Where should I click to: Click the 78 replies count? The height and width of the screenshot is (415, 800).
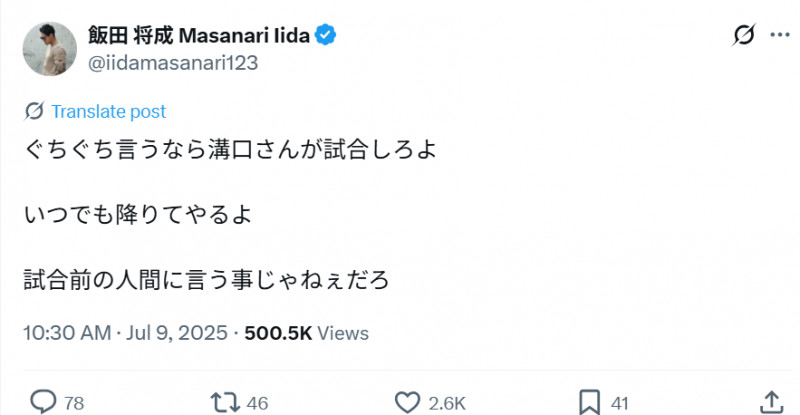click(74, 403)
